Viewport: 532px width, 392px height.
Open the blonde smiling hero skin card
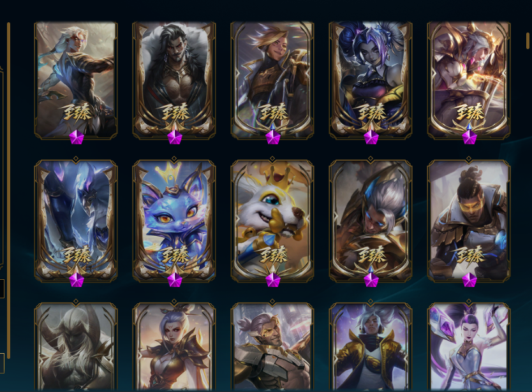point(272,80)
